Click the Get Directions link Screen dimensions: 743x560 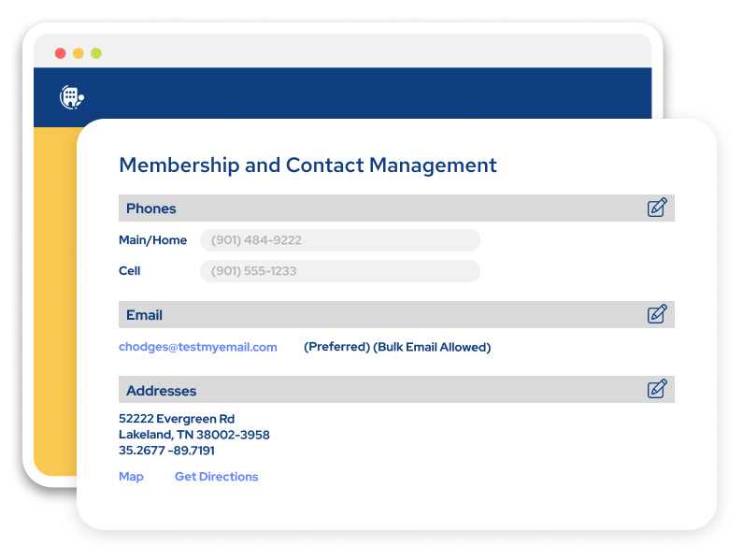(x=217, y=477)
